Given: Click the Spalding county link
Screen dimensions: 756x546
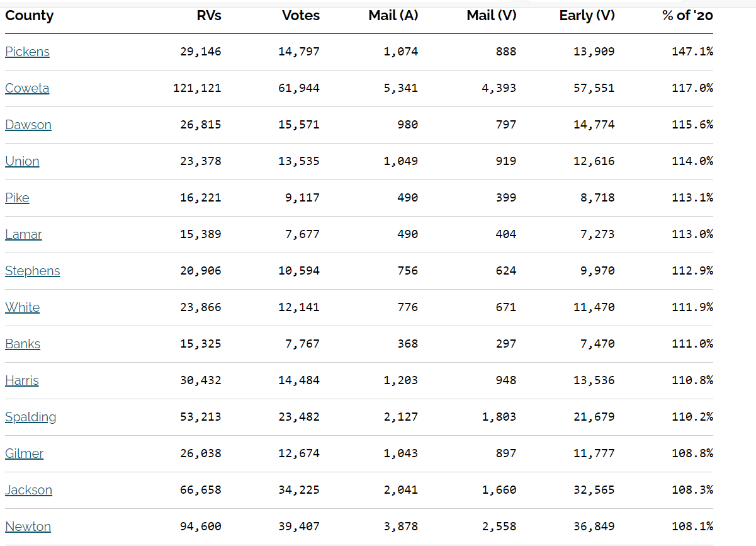Looking at the screenshot, I should 30,417.
